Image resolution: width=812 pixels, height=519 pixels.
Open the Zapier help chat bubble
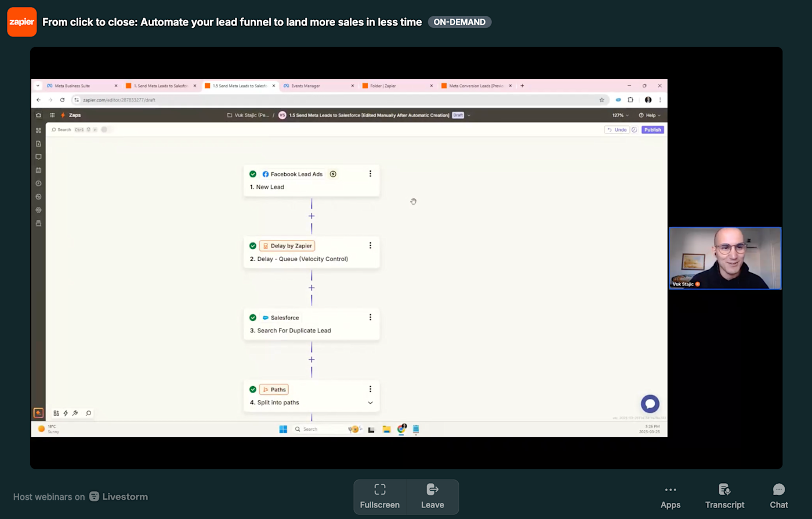[x=650, y=404]
